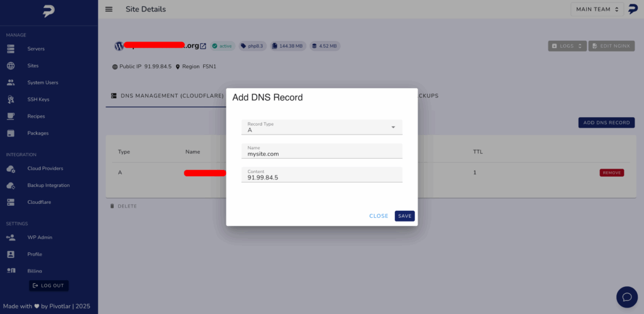Open Recipes menu item
The width and height of the screenshot is (644, 314).
[x=36, y=116]
